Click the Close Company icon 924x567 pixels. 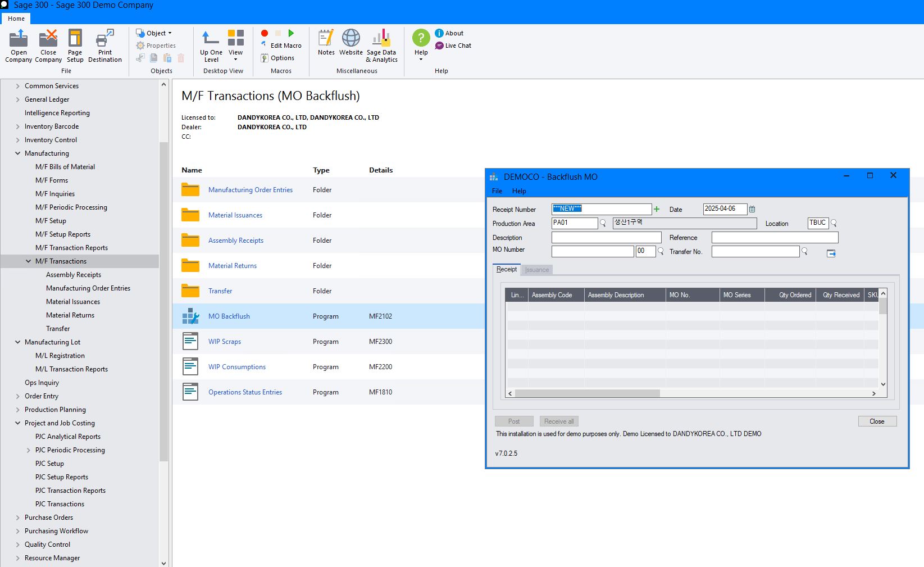click(48, 38)
